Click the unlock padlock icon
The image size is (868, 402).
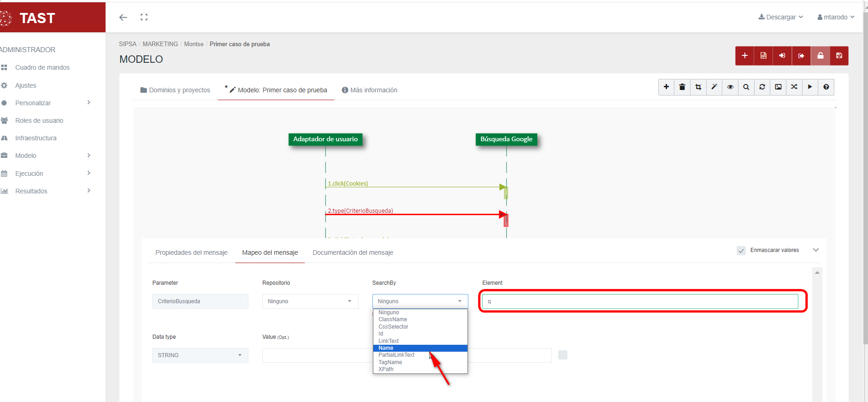[820, 56]
